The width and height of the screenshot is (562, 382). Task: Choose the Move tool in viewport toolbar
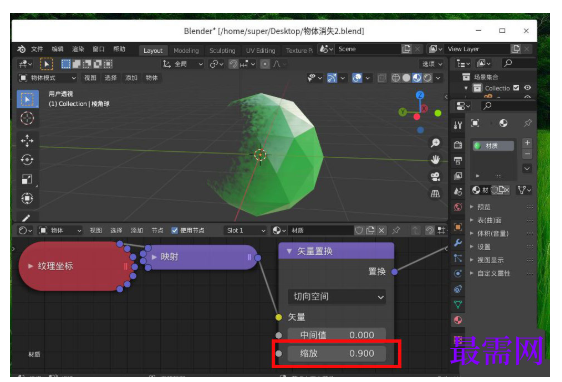pyautogui.click(x=27, y=140)
